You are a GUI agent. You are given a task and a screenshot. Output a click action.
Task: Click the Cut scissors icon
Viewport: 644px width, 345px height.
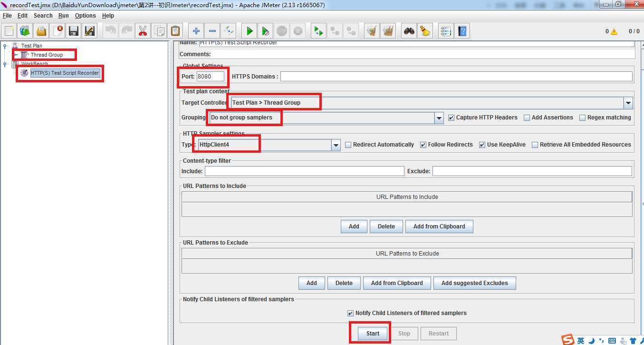pyautogui.click(x=143, y=31)
